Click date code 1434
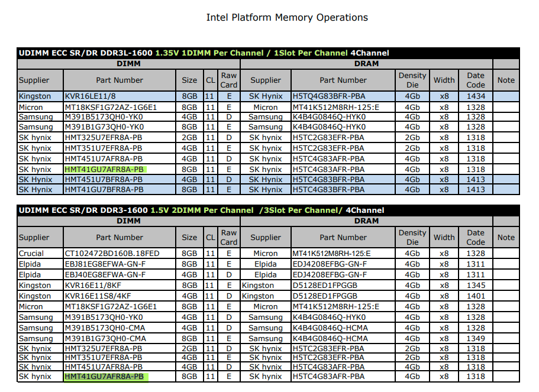Screen dimensions: 539x392 click(x=476, y=96)
